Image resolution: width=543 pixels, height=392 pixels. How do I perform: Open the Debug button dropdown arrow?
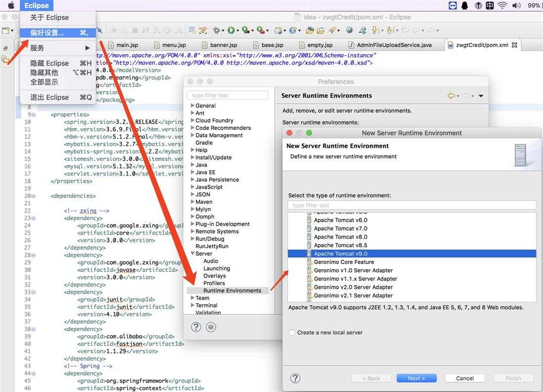point(223,31)
